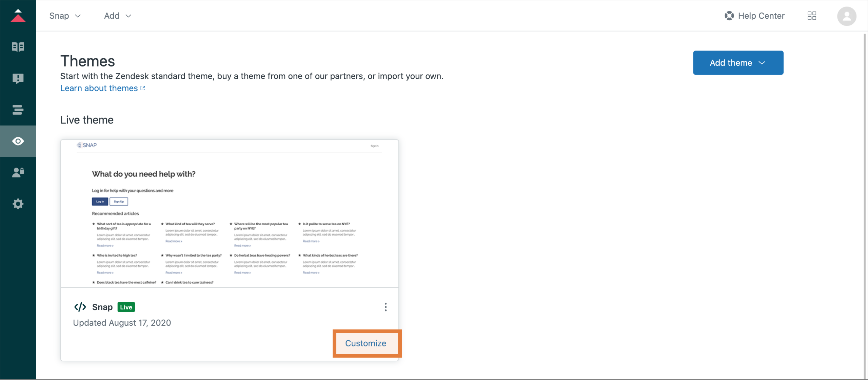Open the Zendesk products grid icon
Screen dimensions: 868x380
(812, 16)
